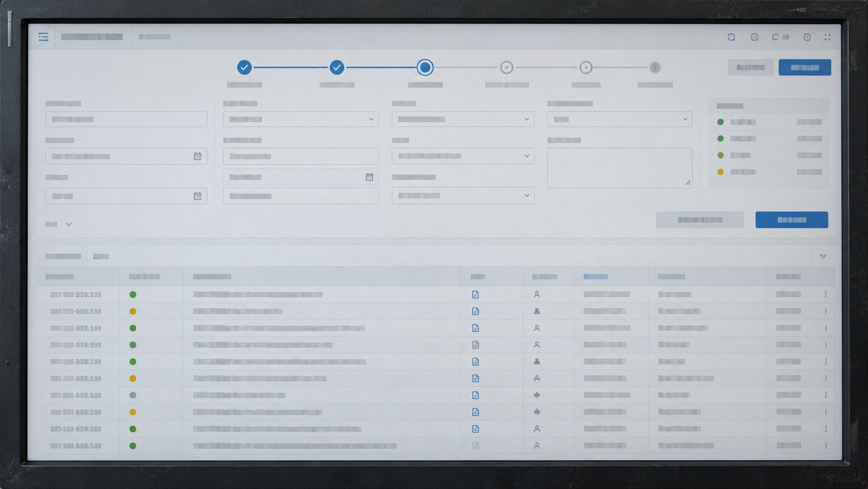
Task: Click the blue-highlighted icon in the header toolbar
Action: 731,37
